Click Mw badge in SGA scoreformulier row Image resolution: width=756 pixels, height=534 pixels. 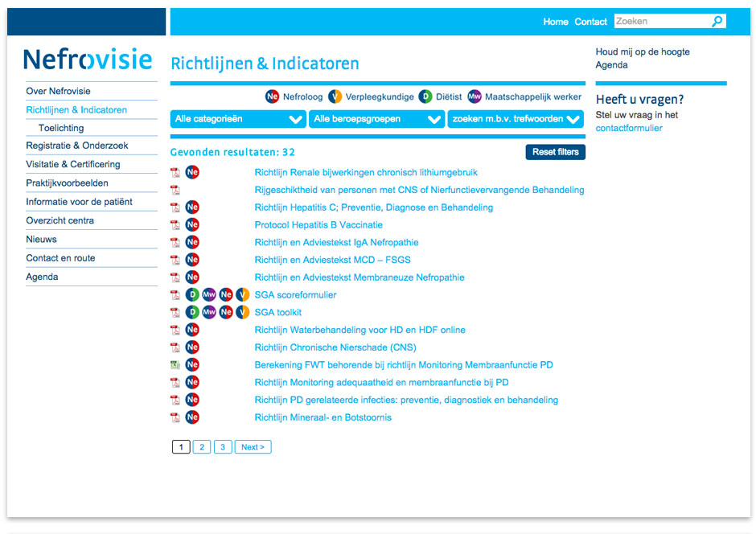coord(209,294)
